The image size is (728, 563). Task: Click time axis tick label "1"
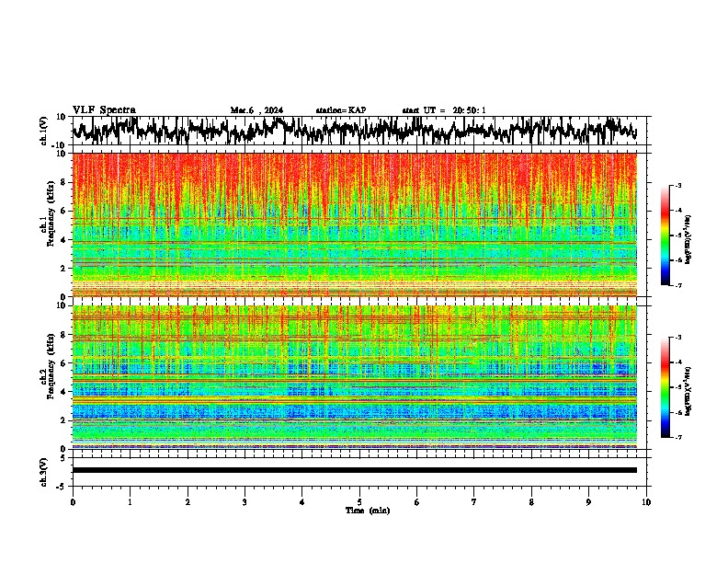click(x=130, y=501)
